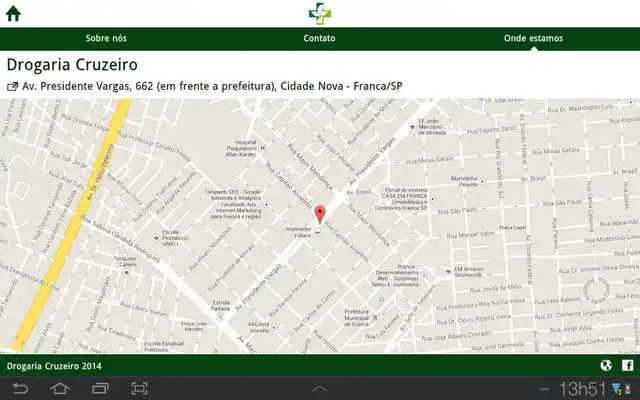Tap the yellow Av. Dr. Hélio Palermo road
Image resolution: width=640 pixels, height=400 pixels.
pos(73,224)
